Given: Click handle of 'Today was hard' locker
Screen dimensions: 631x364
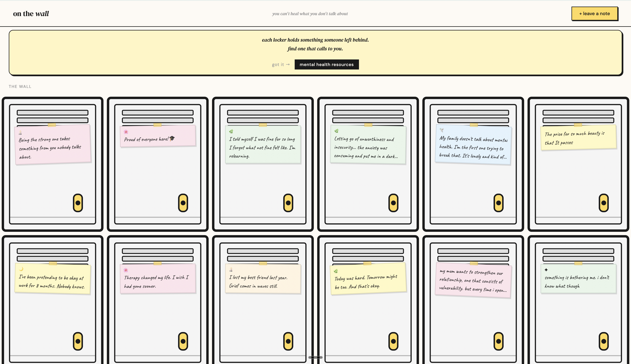Looking at the screenshot, I should click(393, 341).
